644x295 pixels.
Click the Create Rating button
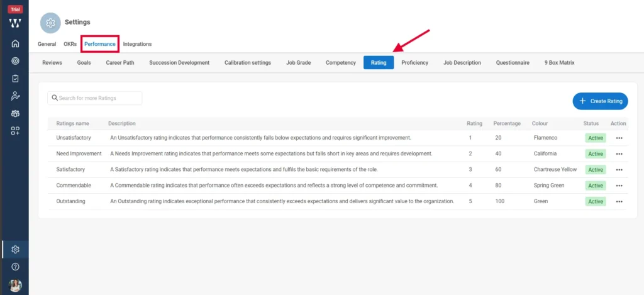tap(600, 101)
